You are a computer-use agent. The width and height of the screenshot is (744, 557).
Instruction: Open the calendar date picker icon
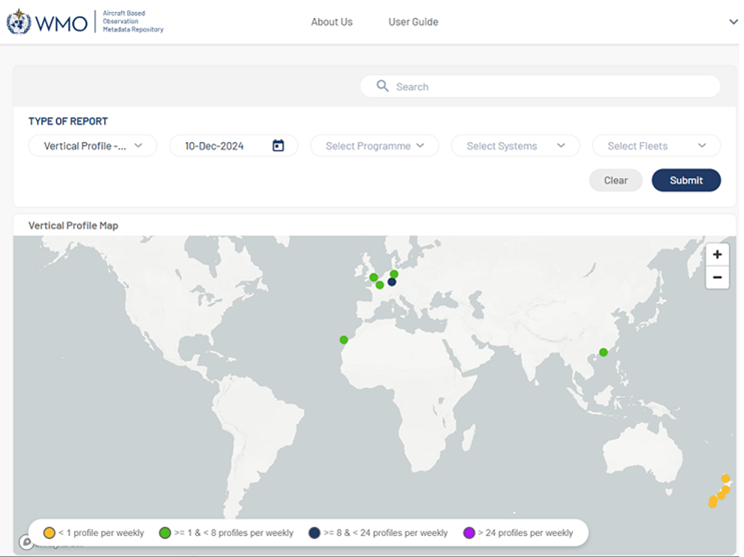[x=278, y=146]
